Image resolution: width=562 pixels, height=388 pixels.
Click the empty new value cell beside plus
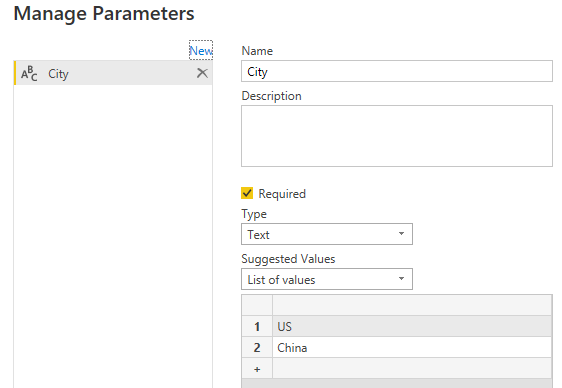(x=412, y=369)
